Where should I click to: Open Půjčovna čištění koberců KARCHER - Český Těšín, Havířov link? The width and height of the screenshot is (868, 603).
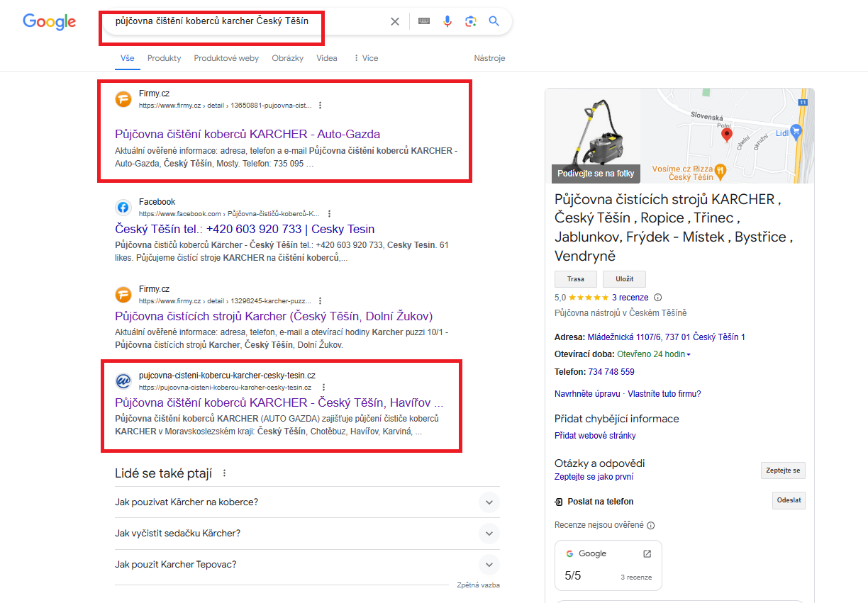(279, 402)
